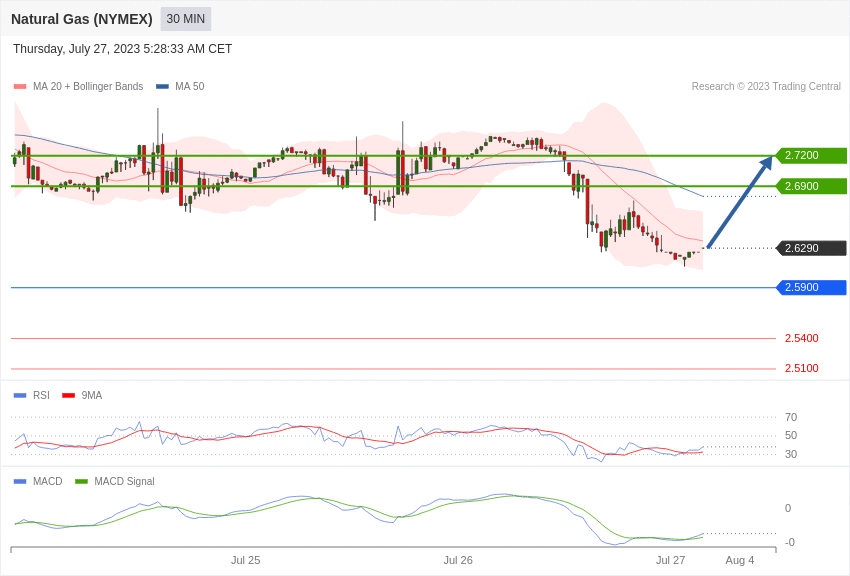Select the green 2.7200 price tag
Viewport: 850px width, 576px height.
tap(811, 156)
